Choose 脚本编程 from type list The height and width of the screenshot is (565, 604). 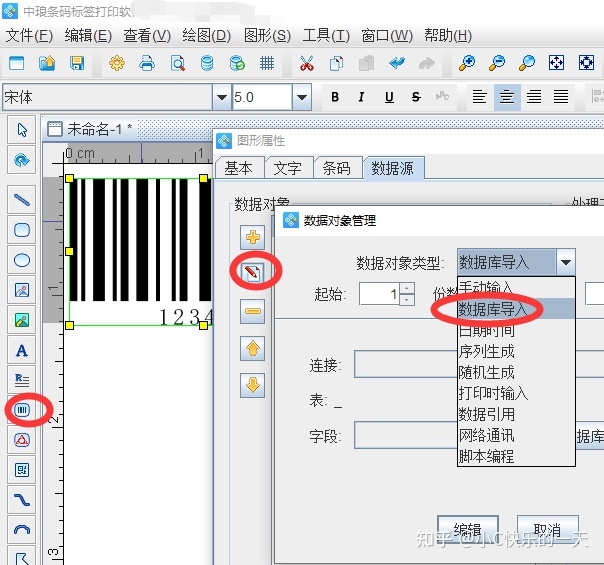(516, 456)
